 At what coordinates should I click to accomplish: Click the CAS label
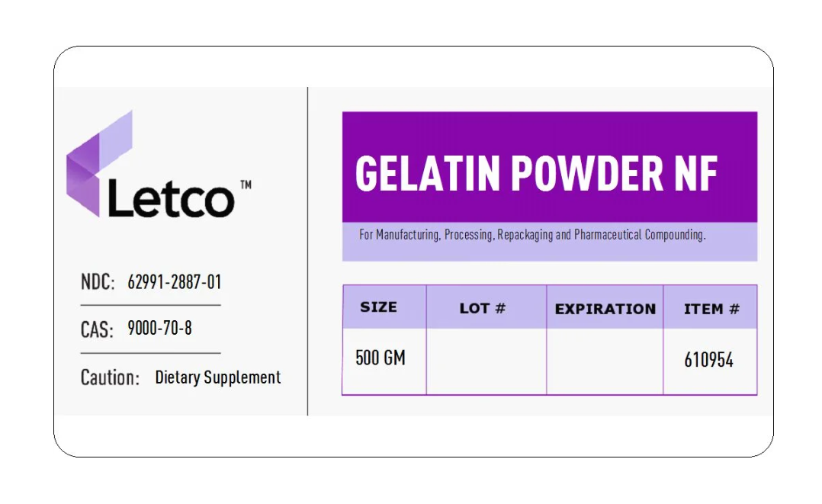[97, 329]
